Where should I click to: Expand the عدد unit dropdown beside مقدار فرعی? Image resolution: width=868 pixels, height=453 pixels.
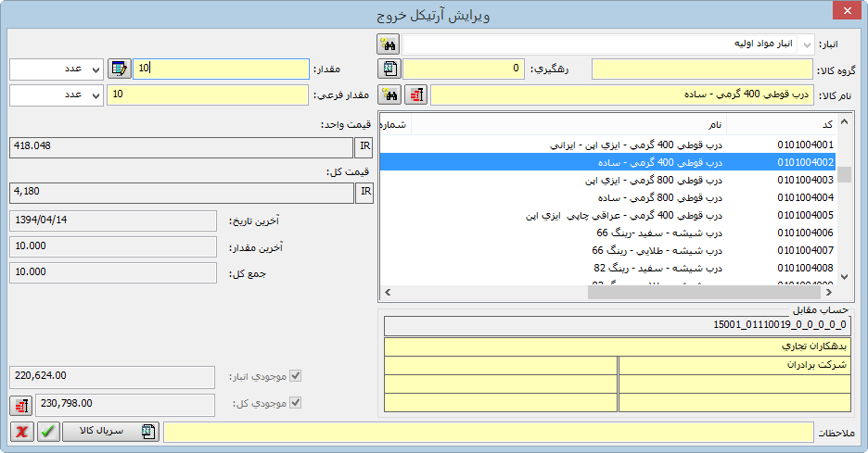[96, 95]
